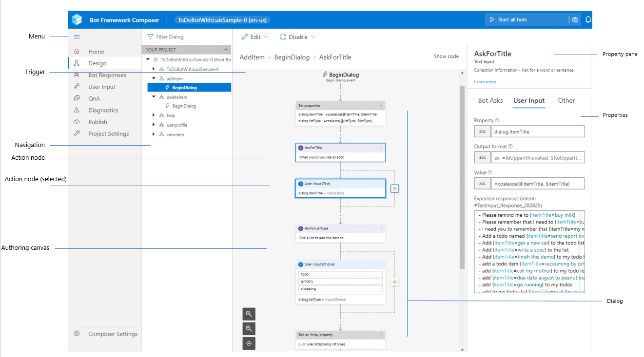The height and width of the screenshot is (357, 644).
Task: Expand the help dialog tree item
Action: coord(154,115)
